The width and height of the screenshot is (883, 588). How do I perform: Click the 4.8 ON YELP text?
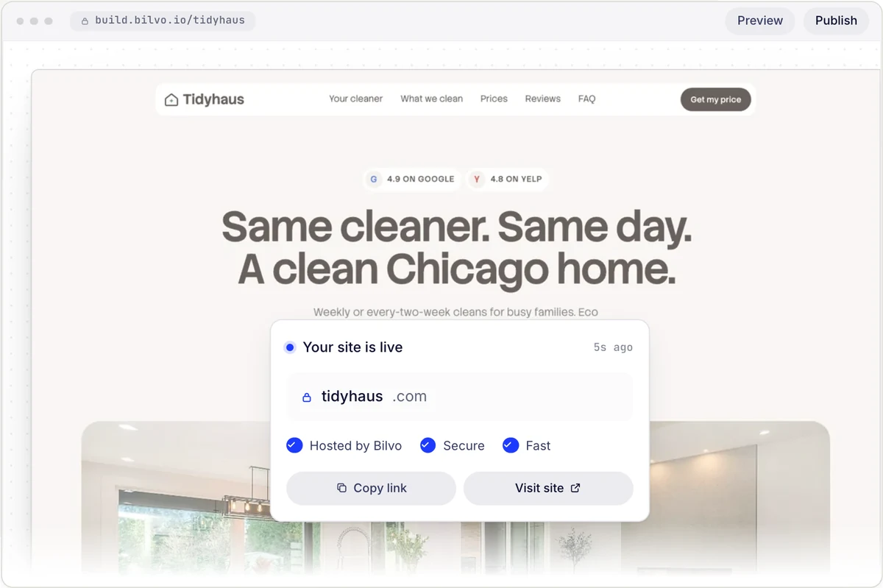coord(517,179)
